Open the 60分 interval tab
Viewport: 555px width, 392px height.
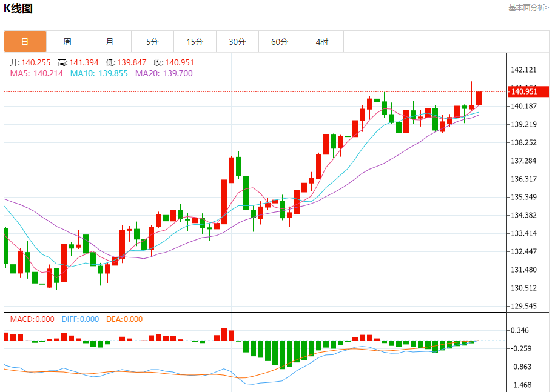[280, 42]
